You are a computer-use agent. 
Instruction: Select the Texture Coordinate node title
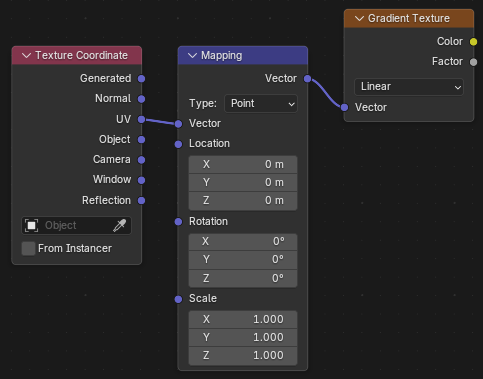(x=81, y=55)
